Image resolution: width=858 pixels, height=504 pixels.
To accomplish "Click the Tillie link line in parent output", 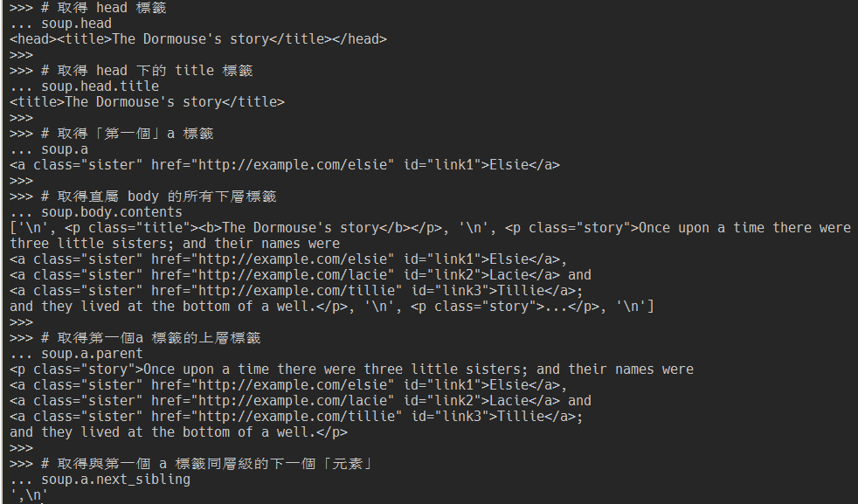I will 296,417.
